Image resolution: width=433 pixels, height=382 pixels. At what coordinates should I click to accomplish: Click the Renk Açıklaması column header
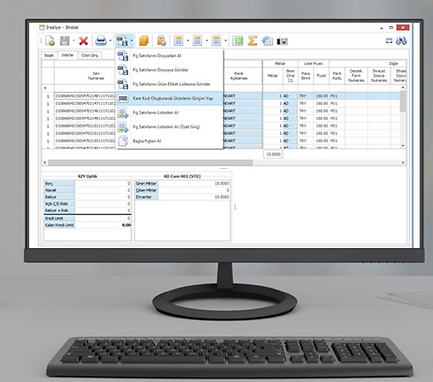[x=239, y=76]
